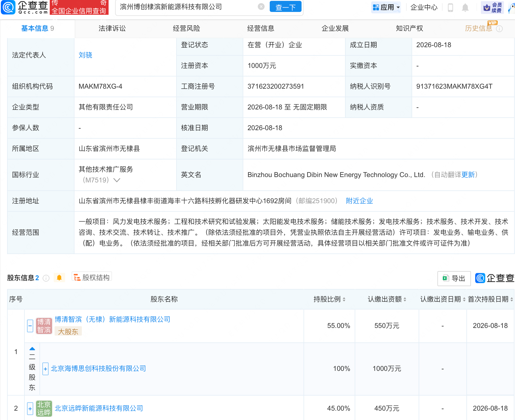Screen dimensions: 515x420
Task: Open 北京远晔新能源科技有限公司 link
Action: [99, 408]
